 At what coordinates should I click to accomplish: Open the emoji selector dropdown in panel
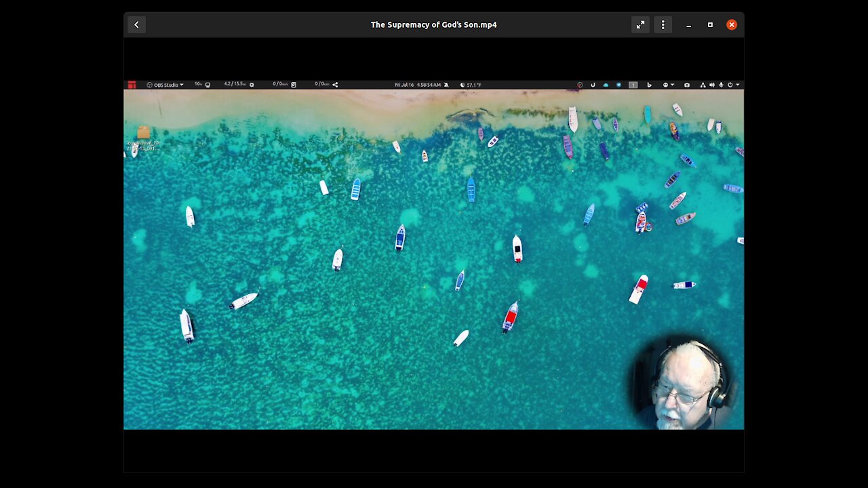click(669, 85)
